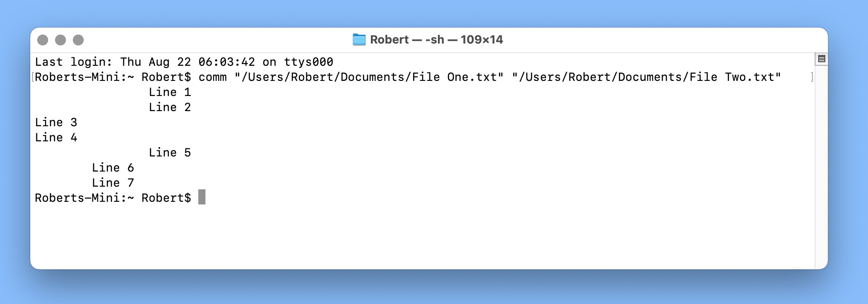Click on 'comm' in the command line
This screenshot has height=304, width=868.
213,77
